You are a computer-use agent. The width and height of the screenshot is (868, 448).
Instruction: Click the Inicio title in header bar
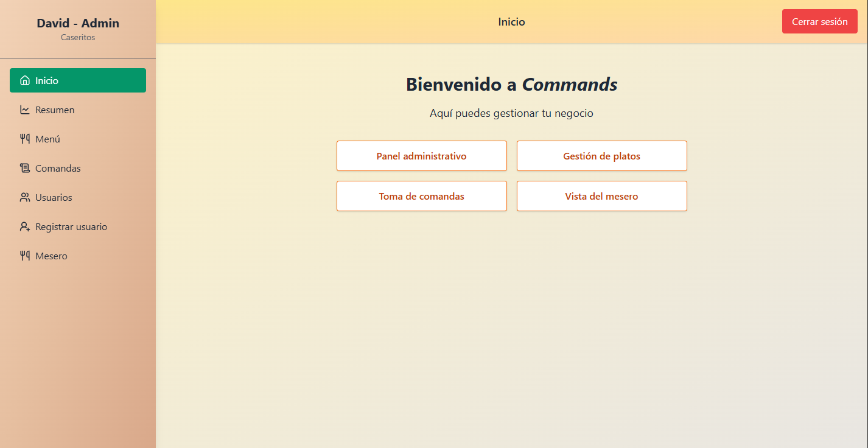pyautogui.click(x=511, y=22)
